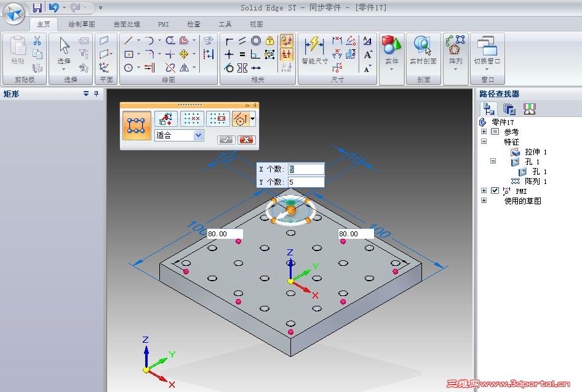This screenshot has width=582, height=392.
Task: Open the 检查 ribbon tab
Action: pyautogui.click(x=194, y=24)
